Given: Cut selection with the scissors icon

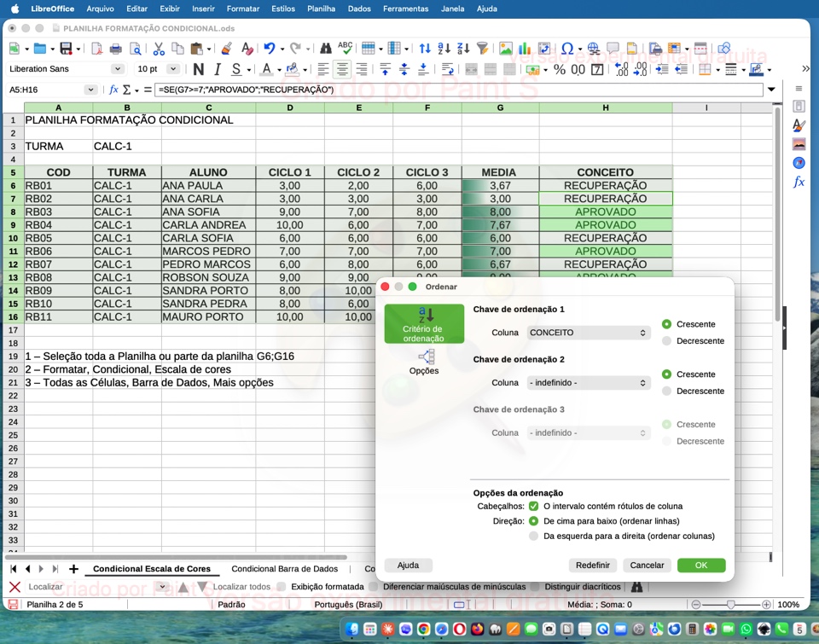Looking at the screenshot, I should pos(159,49).
